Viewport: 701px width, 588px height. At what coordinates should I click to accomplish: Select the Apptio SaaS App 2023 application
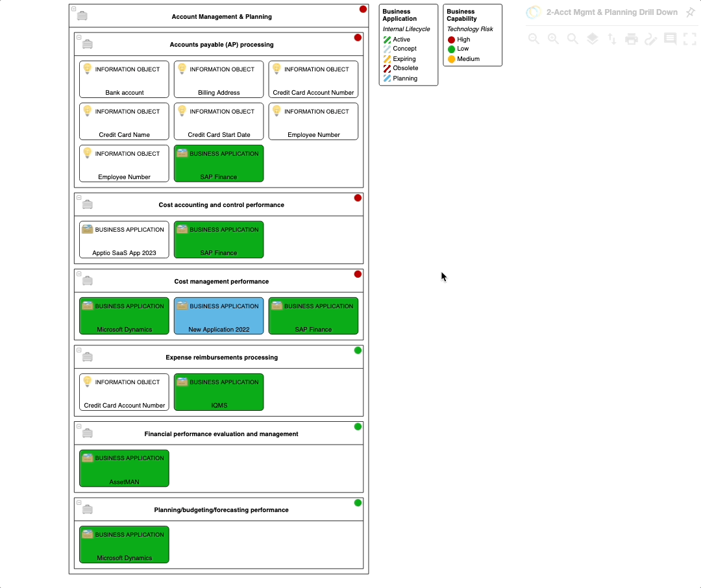124,239
